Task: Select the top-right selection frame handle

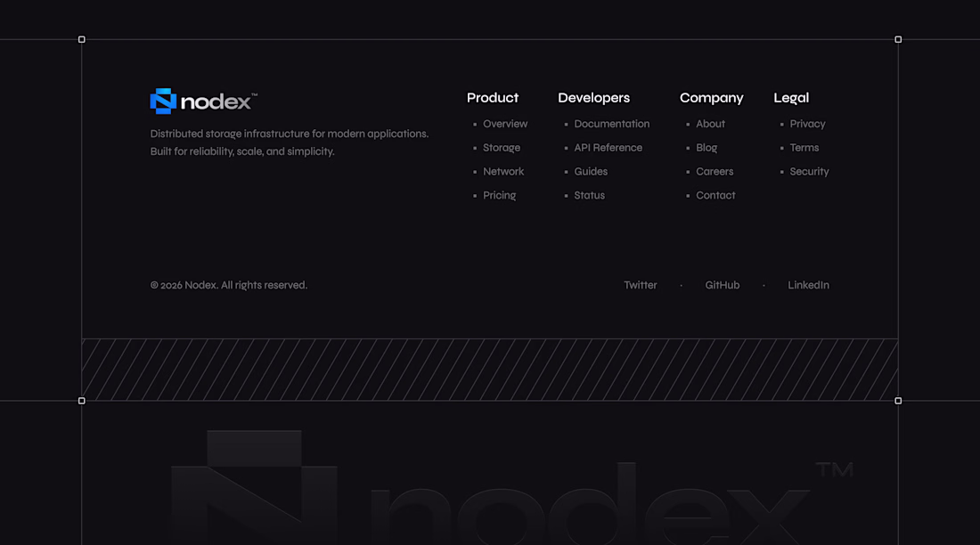Action: point(898,39)
